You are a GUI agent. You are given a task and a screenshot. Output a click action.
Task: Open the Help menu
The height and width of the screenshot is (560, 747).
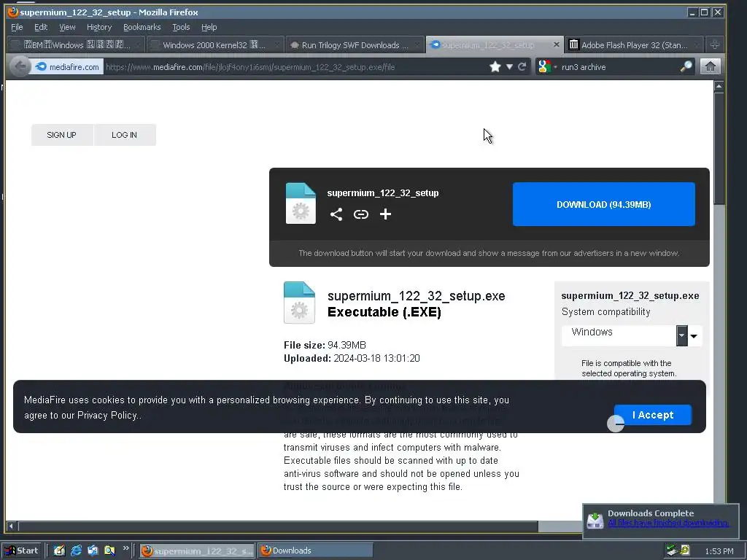(209, 27)
